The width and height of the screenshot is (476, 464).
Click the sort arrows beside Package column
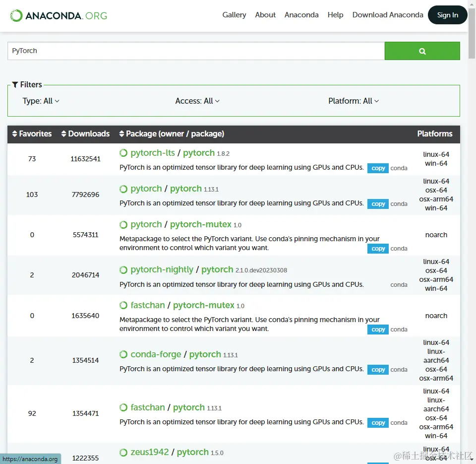(x=121, y=133)
